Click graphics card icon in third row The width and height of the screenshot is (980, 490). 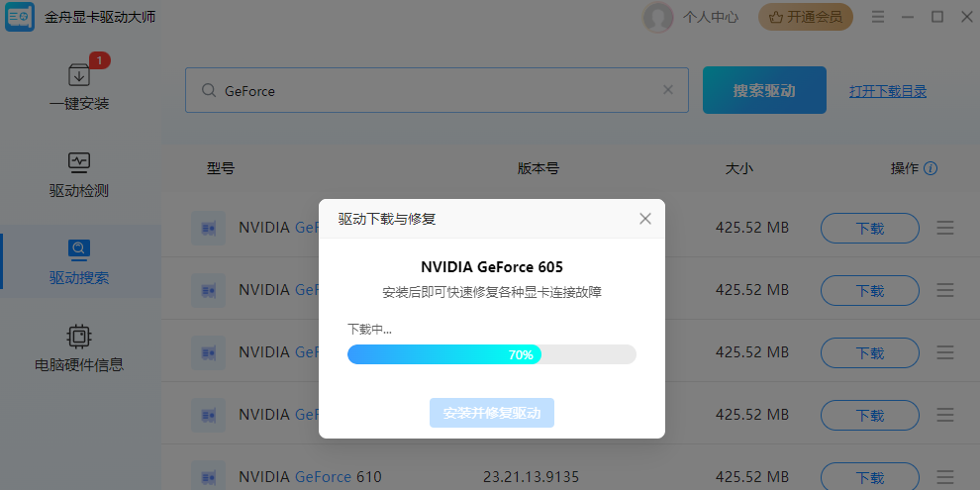coord(208,352)
